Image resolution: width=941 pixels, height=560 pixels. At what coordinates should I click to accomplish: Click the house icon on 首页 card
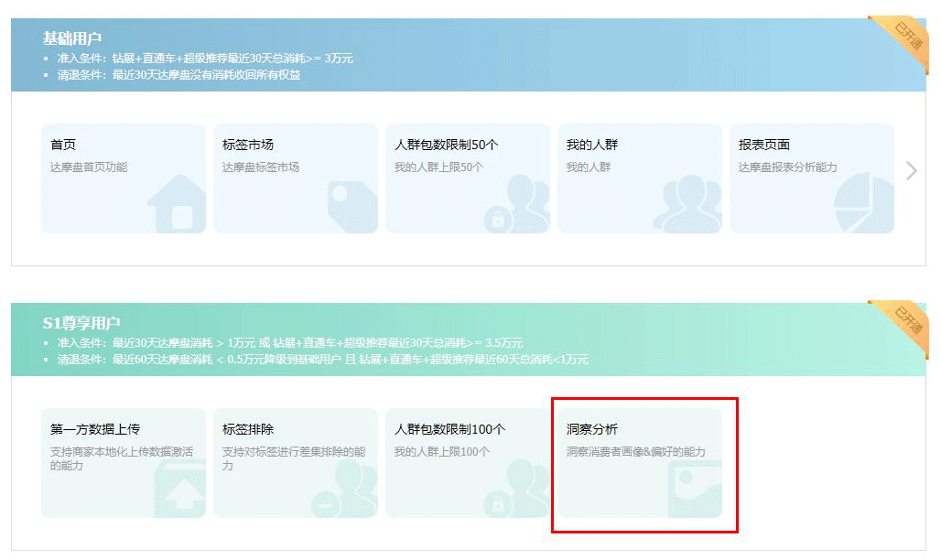point(178,205)
